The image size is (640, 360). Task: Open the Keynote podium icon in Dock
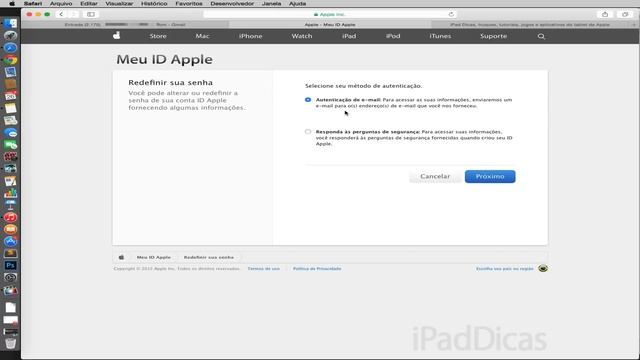pyautogui.click(x=11, y=205)
